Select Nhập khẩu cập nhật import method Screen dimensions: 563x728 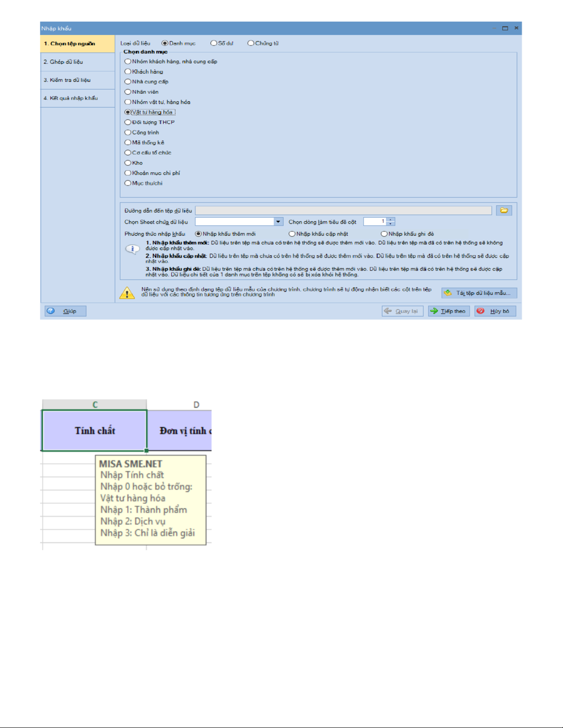(292, 234)
